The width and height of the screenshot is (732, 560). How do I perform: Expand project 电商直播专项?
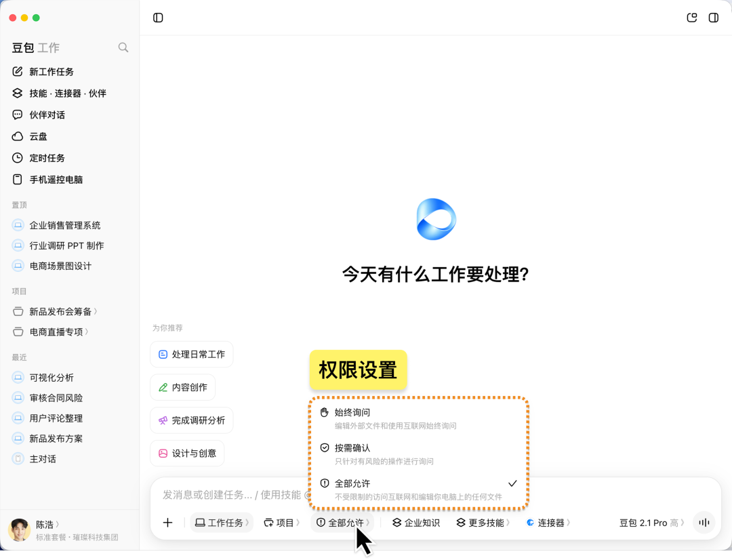coord(70,332)
